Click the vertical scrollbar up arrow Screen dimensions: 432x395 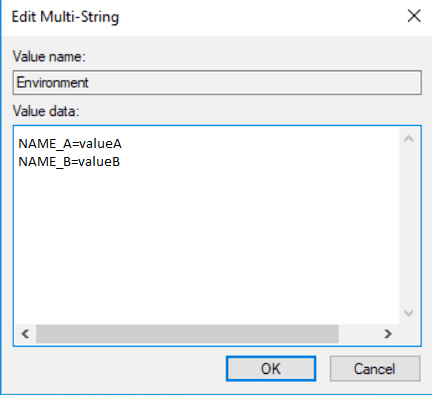(409, 139)
